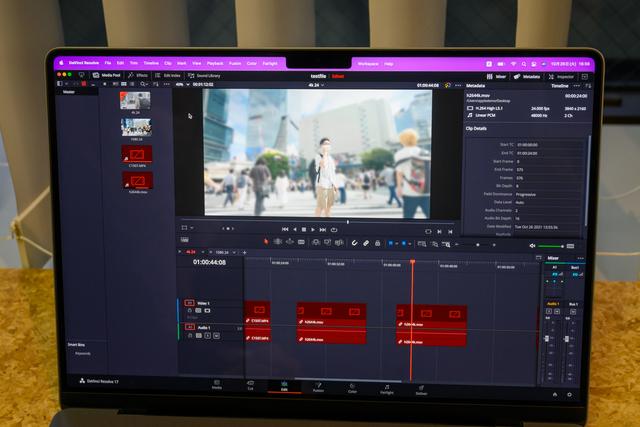
Task: Switch to the Cut page tab
Action: 251,385
